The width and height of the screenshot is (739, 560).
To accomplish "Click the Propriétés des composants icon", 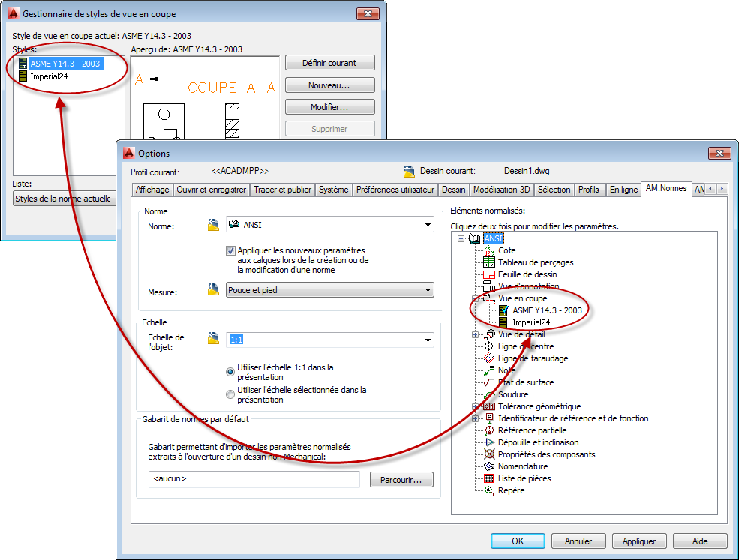I will (x=490, y=454).
